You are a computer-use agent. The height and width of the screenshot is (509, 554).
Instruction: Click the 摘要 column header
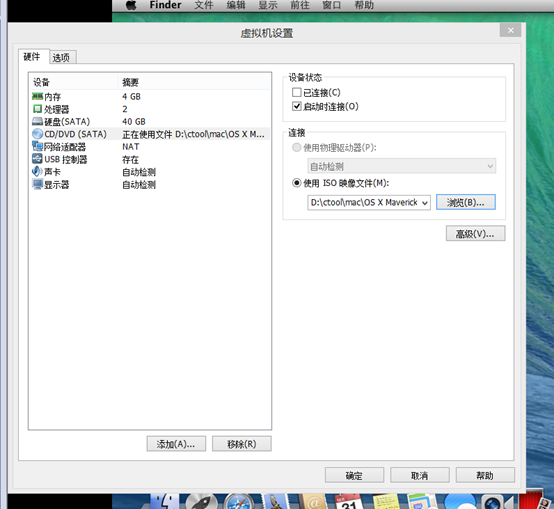(x=194, y=82)
